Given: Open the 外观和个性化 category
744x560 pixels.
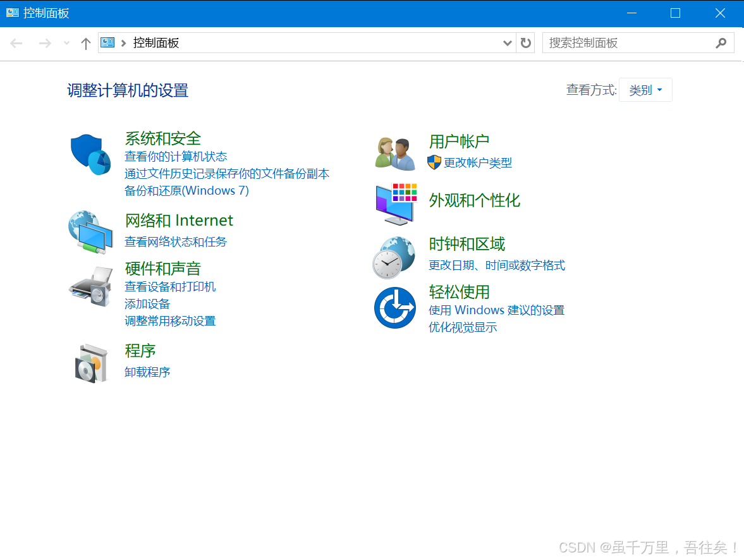Looking at the screenshot, I should tap(475, 200).
